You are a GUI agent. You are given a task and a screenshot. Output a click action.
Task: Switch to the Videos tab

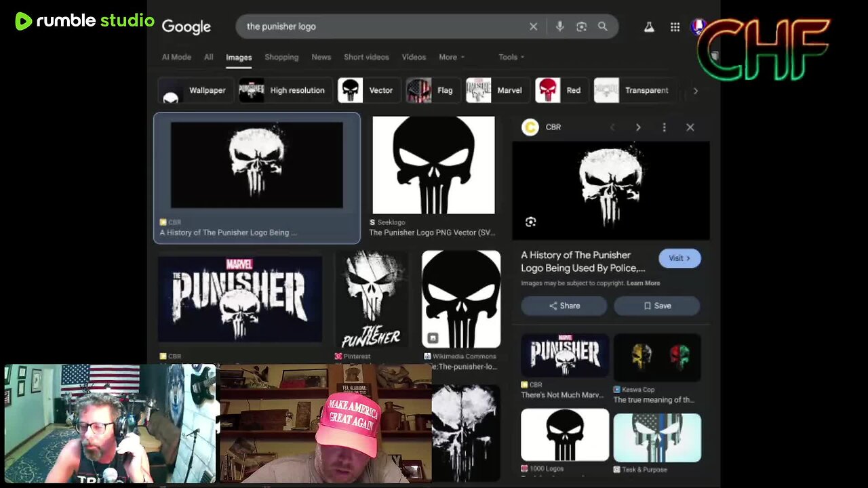point(414,57)
